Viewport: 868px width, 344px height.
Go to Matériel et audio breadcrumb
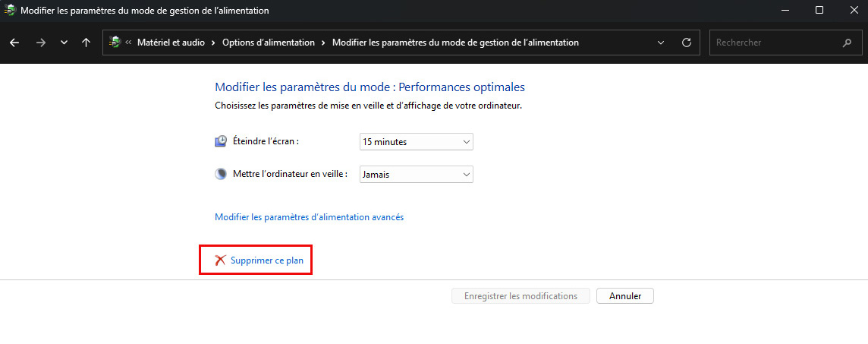pos(171,43)
